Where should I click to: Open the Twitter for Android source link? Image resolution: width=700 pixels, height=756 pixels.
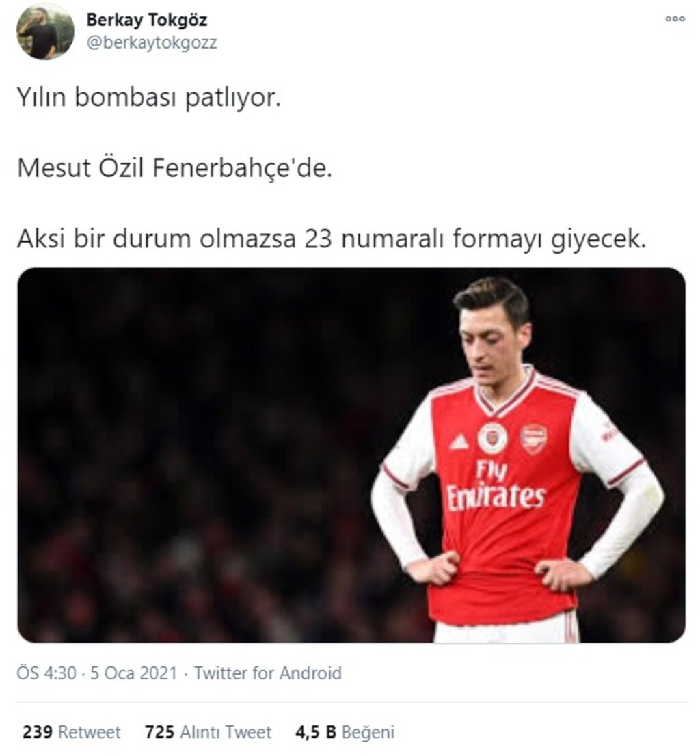(267, 673)
